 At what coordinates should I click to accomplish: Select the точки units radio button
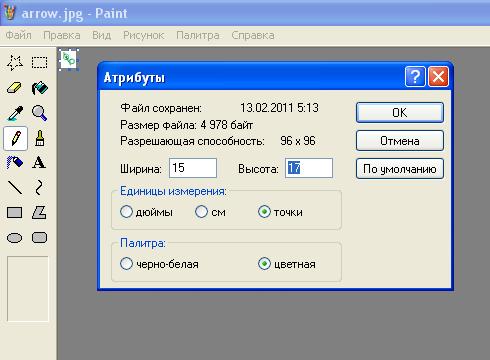coord(264,212)
